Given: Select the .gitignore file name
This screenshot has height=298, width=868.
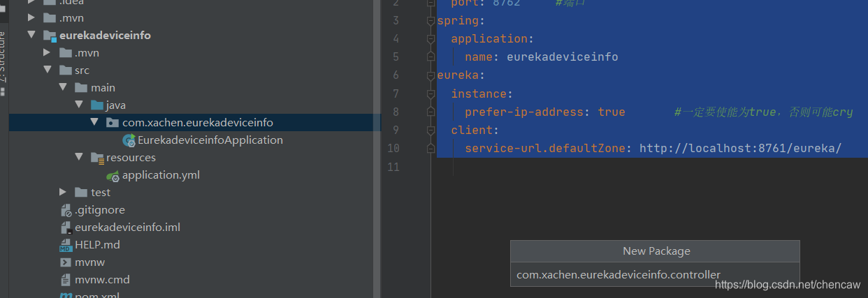Looking at the screenshot, I should pyautogui.click(x=100, y=209).
